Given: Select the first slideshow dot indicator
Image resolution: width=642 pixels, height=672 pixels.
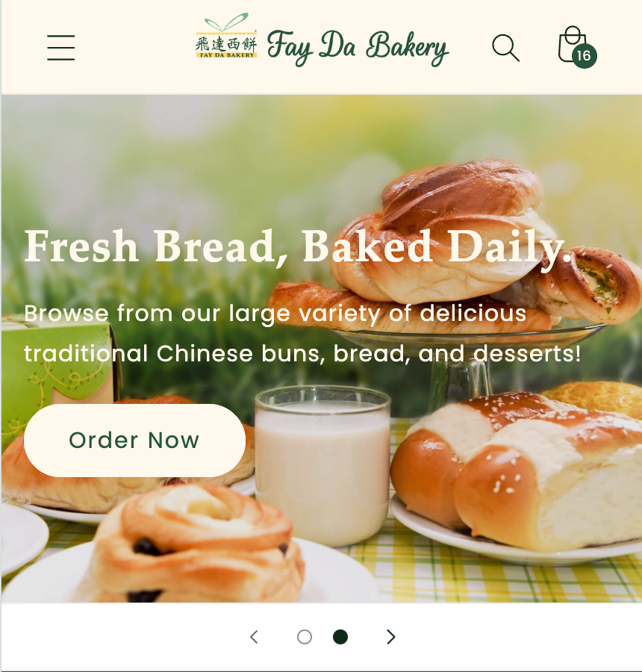Looking at the screenshot, I should coord(305,637).
